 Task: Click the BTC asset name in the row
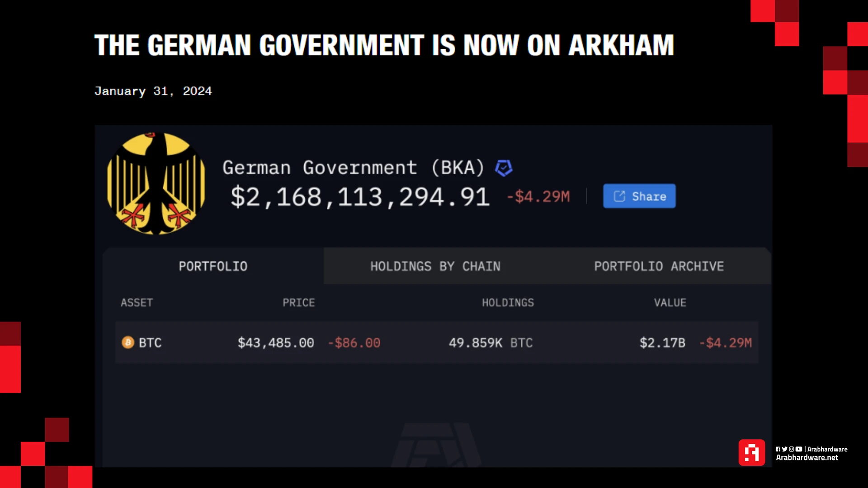point(150,343)
